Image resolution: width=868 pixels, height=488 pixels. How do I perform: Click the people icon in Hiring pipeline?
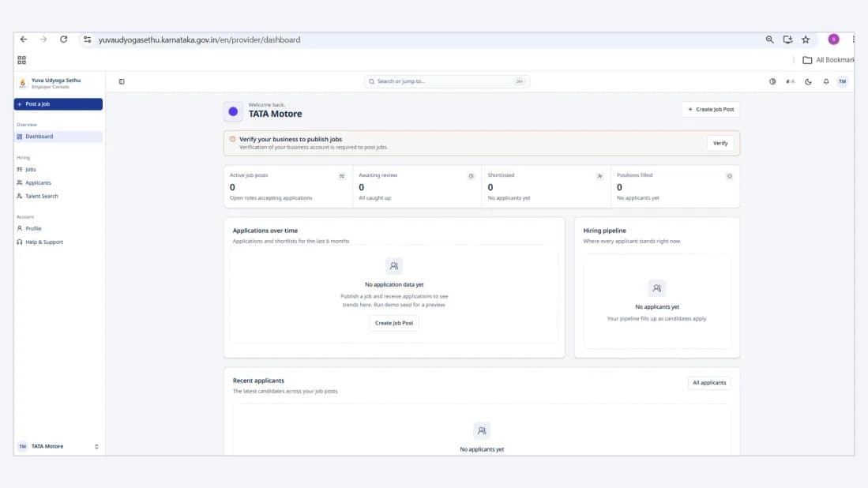tap(656, 288)
